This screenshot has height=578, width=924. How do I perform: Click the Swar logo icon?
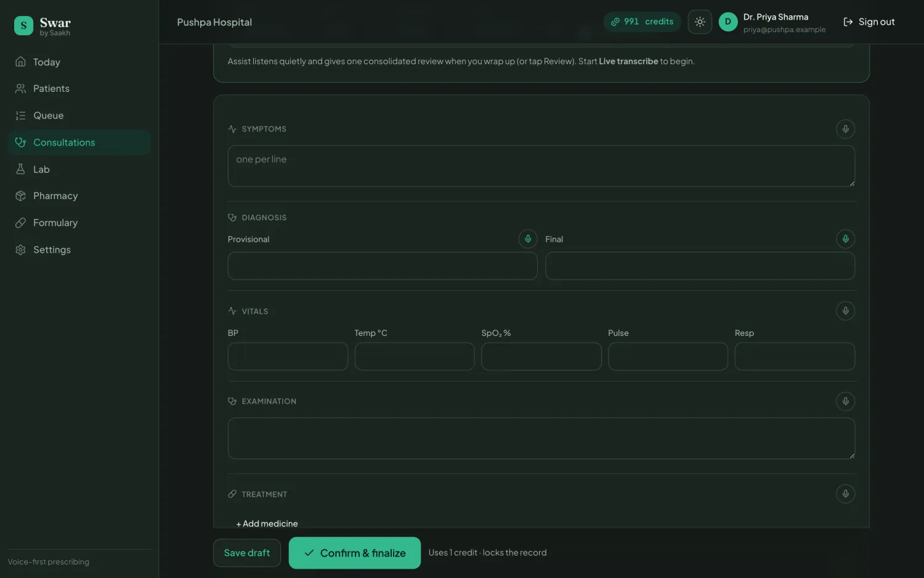coord(23,25)
